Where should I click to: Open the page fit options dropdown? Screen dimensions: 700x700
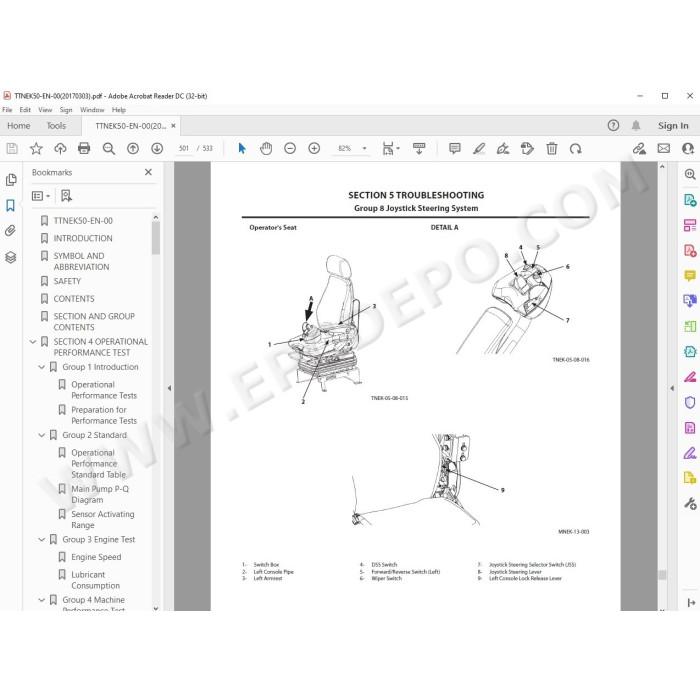click(x=391, y=148)
